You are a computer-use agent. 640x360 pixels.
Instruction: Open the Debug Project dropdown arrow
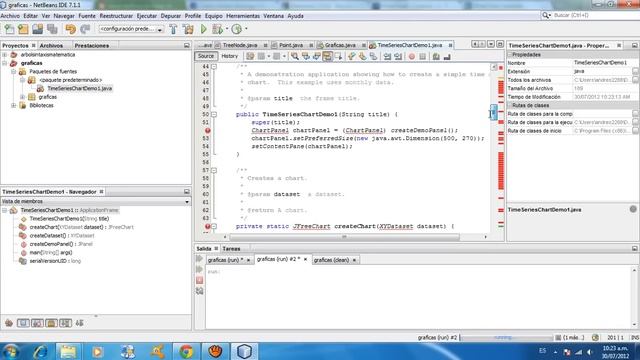[x=227, y=29]
